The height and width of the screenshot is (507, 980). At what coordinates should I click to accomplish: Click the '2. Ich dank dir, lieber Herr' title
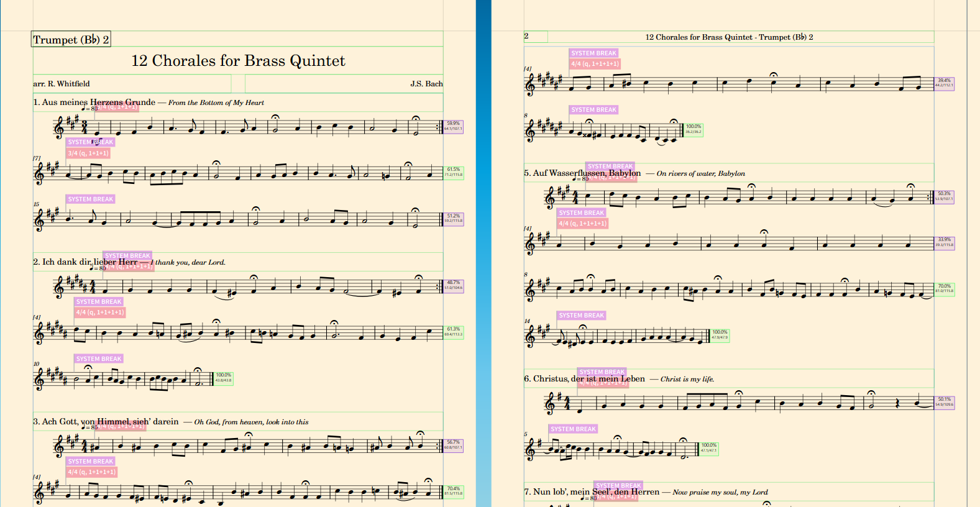[85, 262]
